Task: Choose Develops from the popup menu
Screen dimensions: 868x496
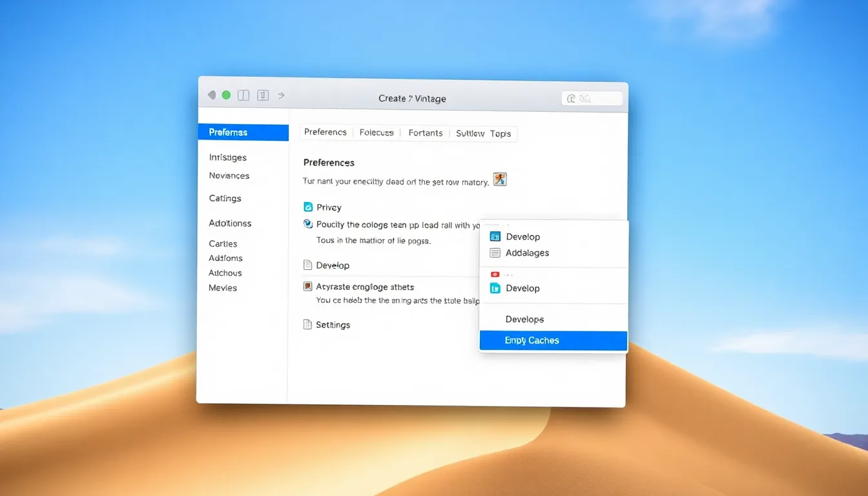Action: coord(524,319)
